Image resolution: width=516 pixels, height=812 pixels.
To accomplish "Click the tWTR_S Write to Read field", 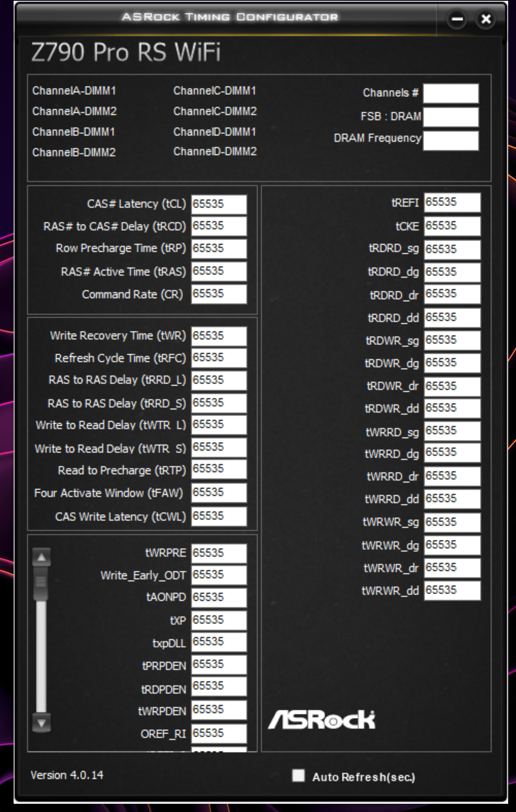I will pos(219,448).
